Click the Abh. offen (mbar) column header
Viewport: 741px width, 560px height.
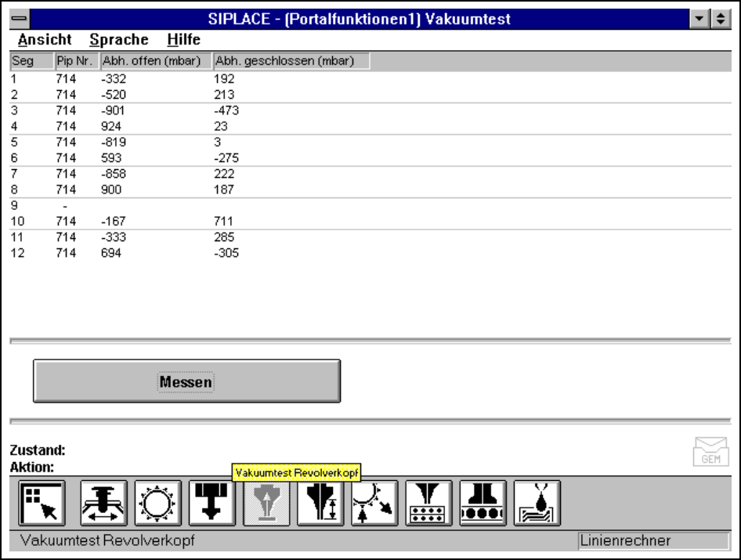coord(156,61)
